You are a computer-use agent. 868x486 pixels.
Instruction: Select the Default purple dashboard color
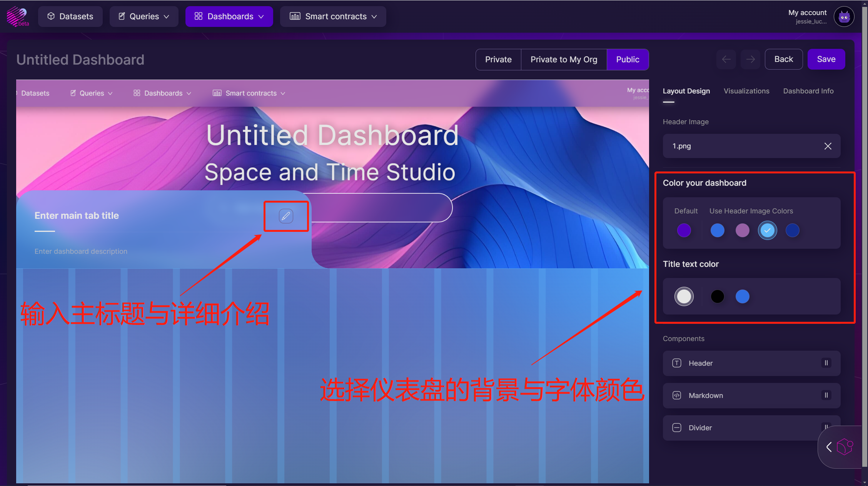pos(684,231)
